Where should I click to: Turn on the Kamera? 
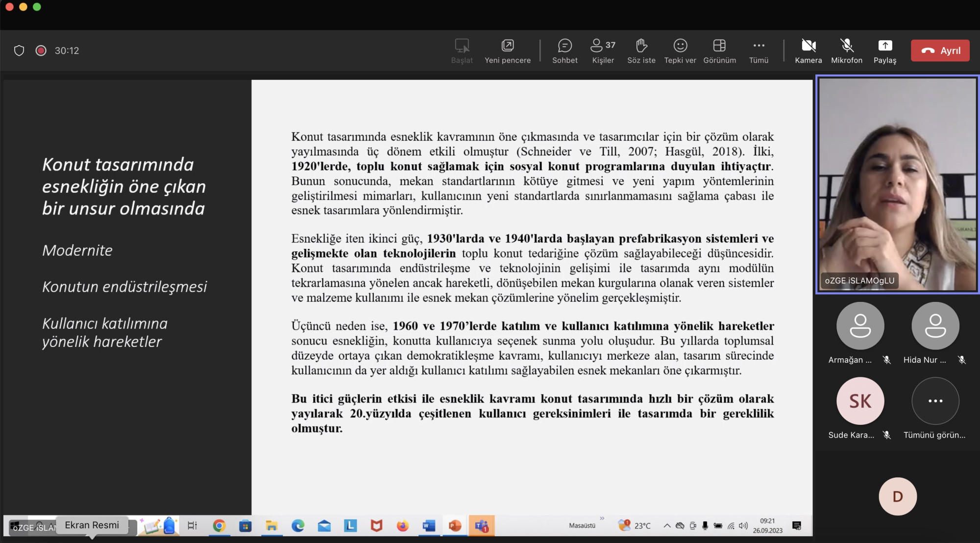(x=808, y=51)
